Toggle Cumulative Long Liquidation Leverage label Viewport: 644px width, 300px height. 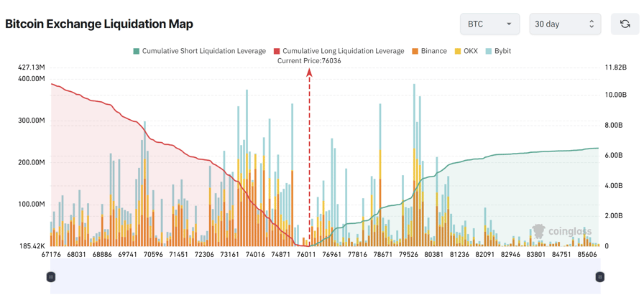343,52
